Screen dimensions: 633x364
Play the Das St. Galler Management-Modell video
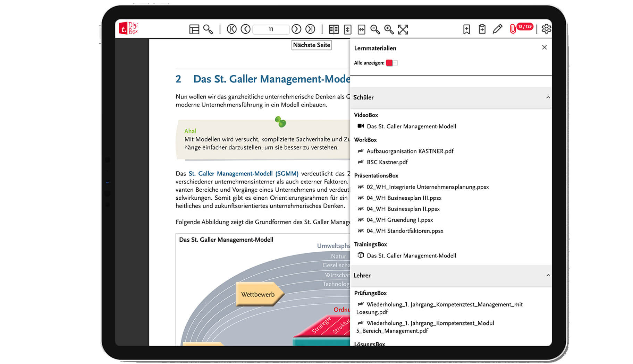(x=411, y=126)
